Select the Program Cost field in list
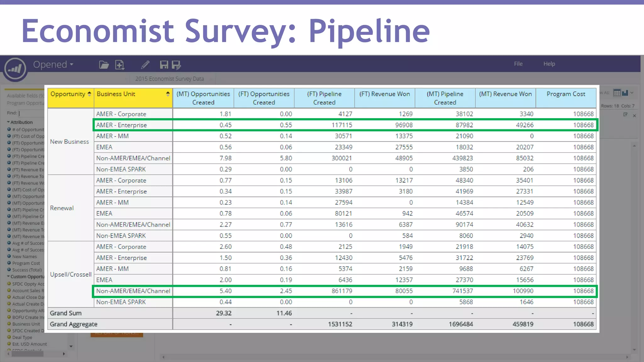This screenshot has width=644, height=362. [x=26, y=263]
